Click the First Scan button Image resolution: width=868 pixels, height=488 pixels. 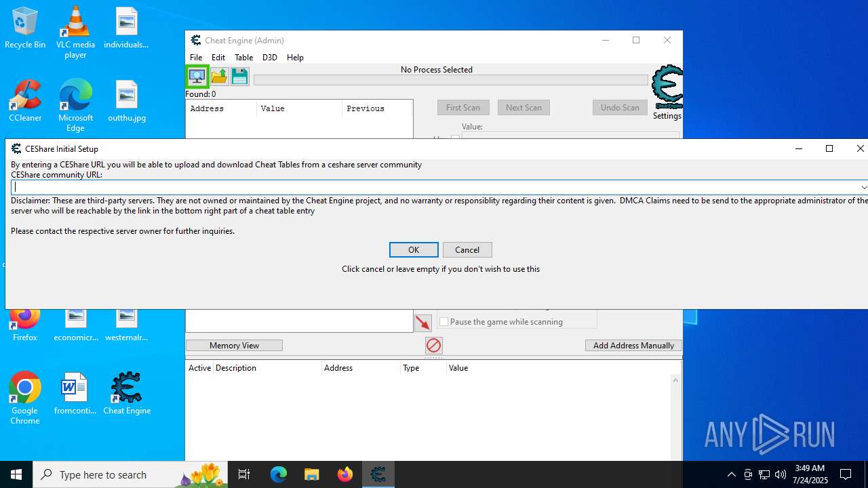pos(463,108)
